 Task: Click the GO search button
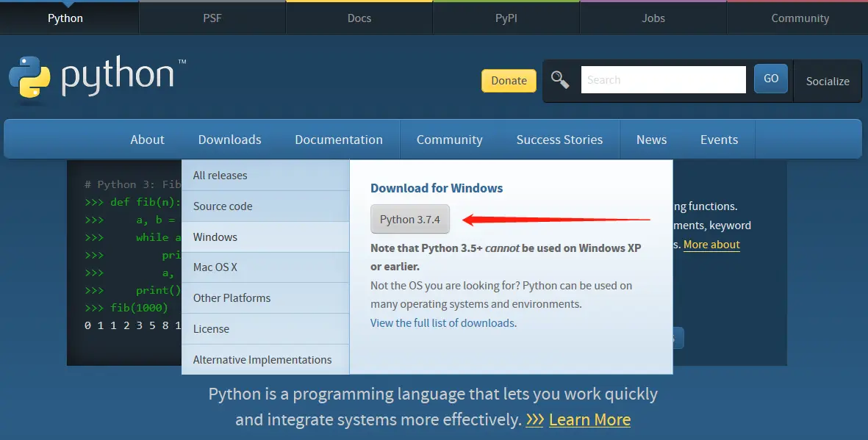pos(770,79)
